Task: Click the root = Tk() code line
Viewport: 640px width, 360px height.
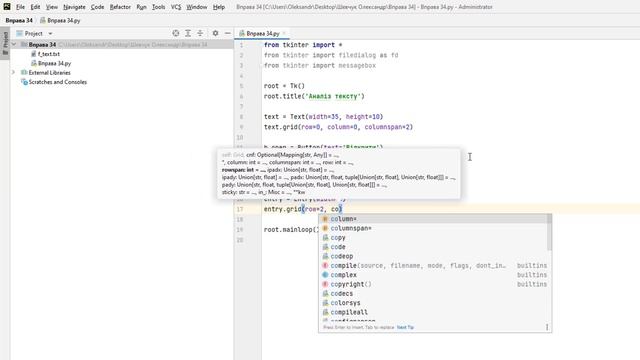Action: tap(284, 86)
